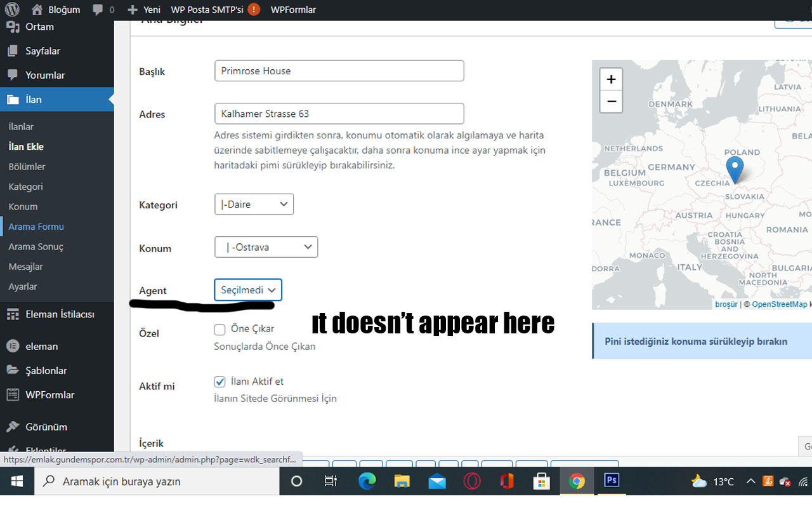Image resolution: width=812 pixels, height=508 pixels.
Task: Open Photoshop from the Windows taskbar
Action: (612, 481)
